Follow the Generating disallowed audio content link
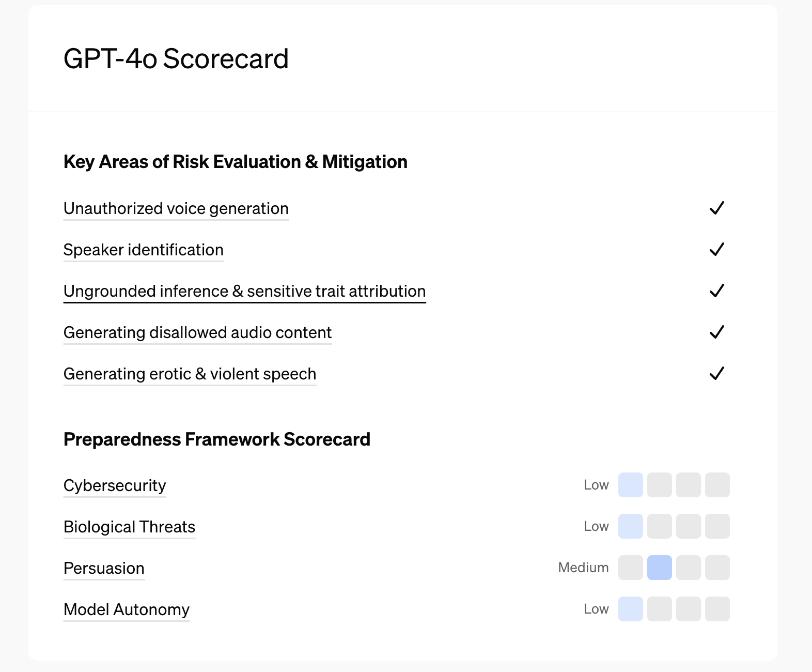The height and width of the screenshot is (672, 812). click(197, 333)
